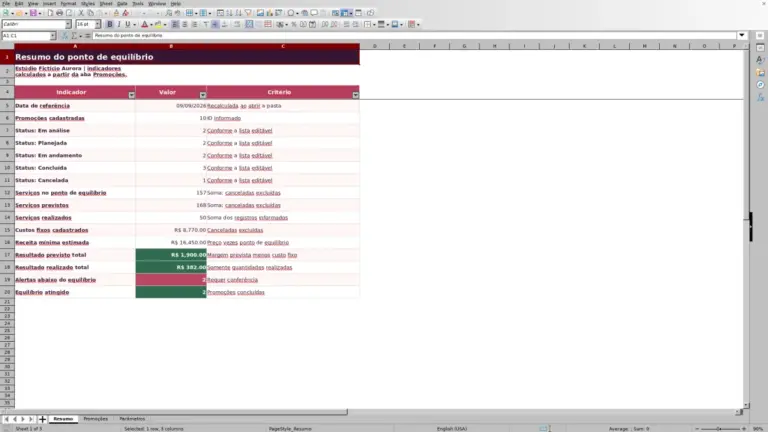768x432 pixels.
Task: Click the font color red swatch
Action: tap(144, 24)
